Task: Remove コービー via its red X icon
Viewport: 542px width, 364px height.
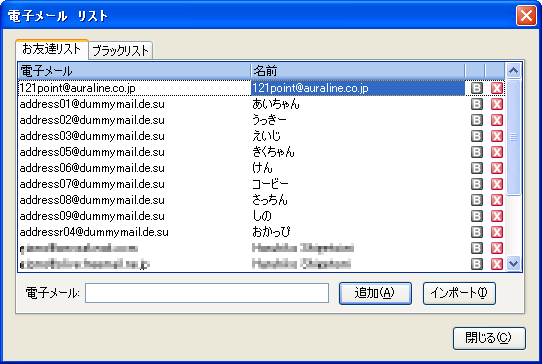Action: tap(497, 184)
